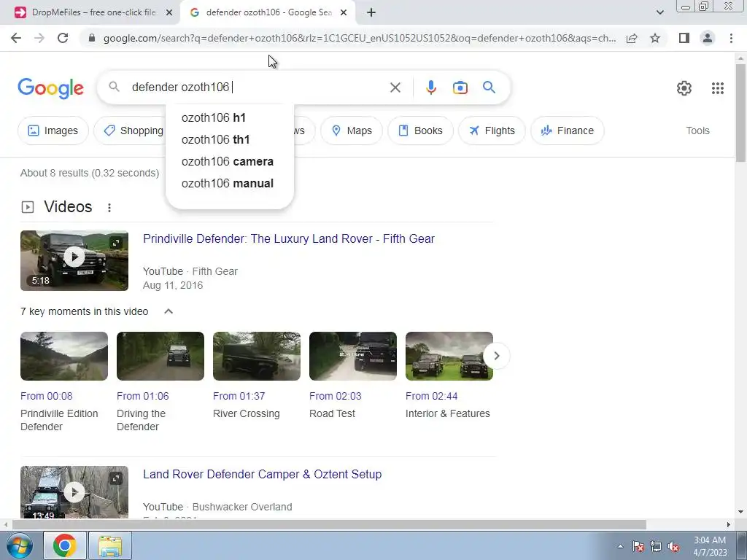Open the Interior & Features key moment thumbnail
This screenshot has height=560, width=747.
pos(449,356)
